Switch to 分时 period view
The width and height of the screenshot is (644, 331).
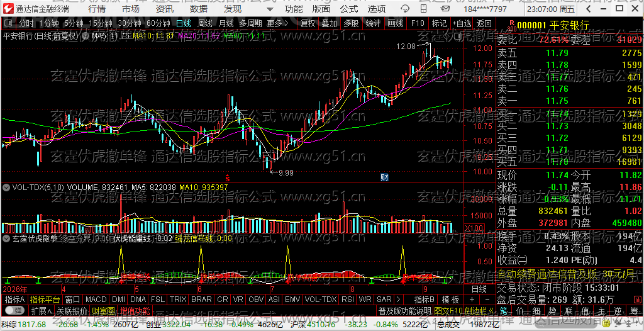point(26,24)
